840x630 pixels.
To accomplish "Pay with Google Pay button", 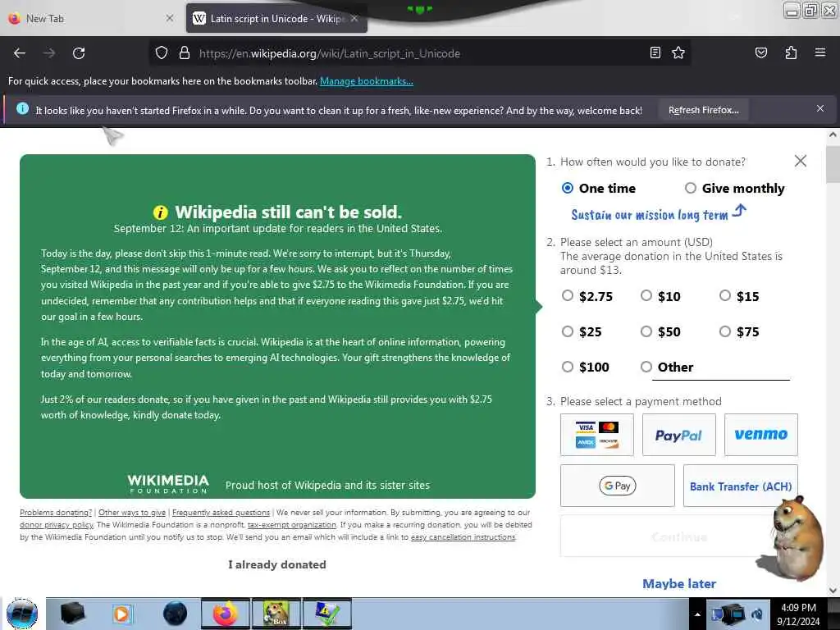I will 617,486.
